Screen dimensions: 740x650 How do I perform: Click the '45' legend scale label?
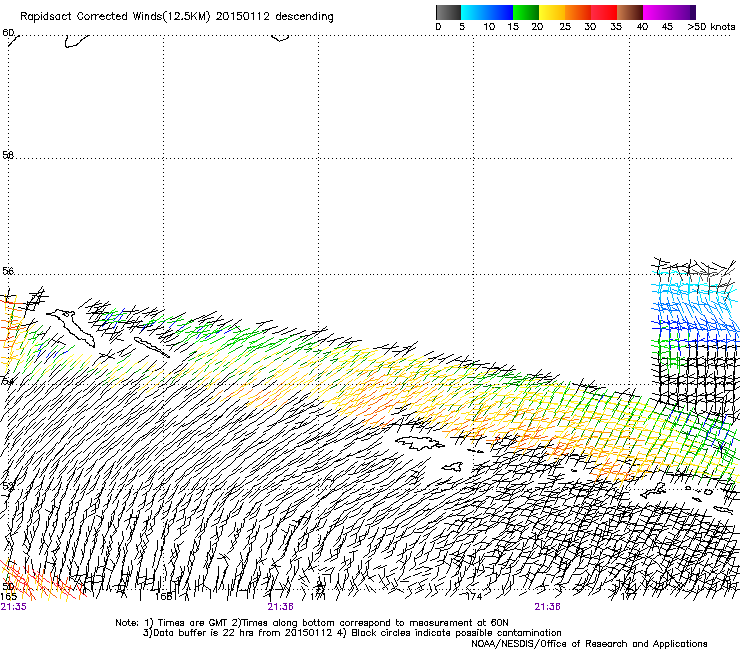coord(667,27)
